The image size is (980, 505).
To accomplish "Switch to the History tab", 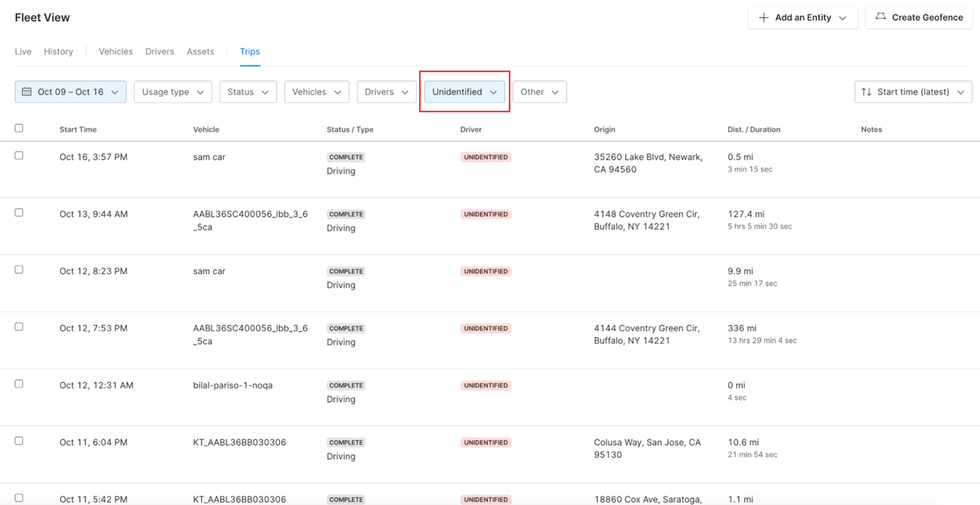I will pos(59,52).
